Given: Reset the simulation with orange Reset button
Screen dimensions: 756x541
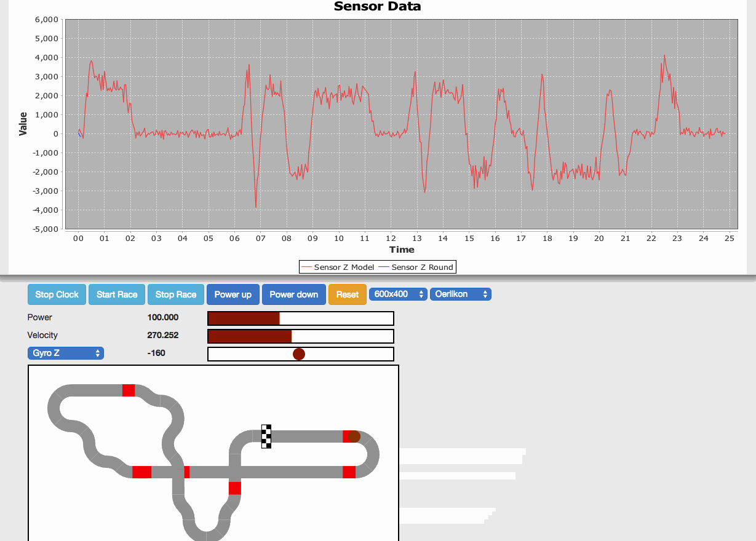Looking at the screenshot, I should coord(348,294).
